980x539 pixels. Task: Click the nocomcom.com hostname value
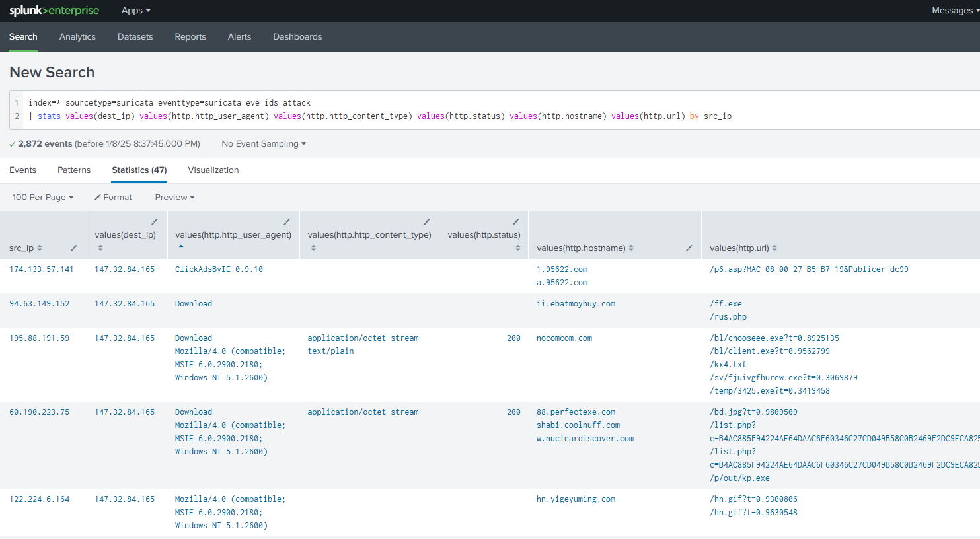564,338
